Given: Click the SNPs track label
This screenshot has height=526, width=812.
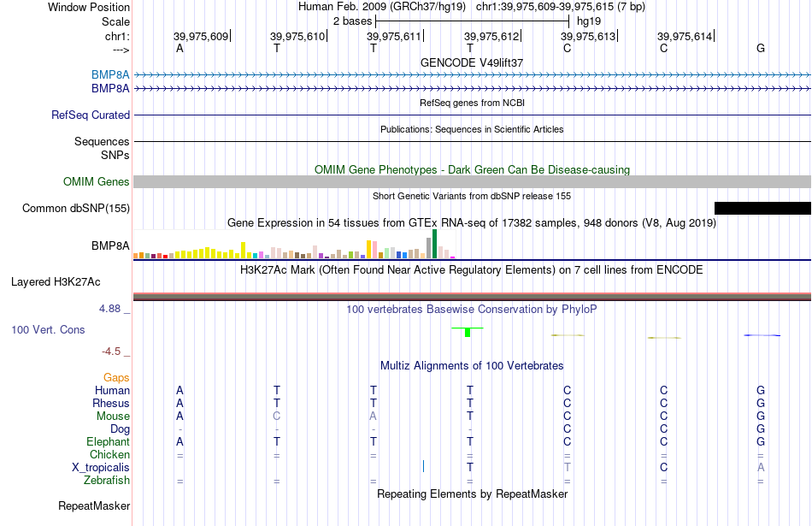Looking at the screenshot, I should click(115, 155).
